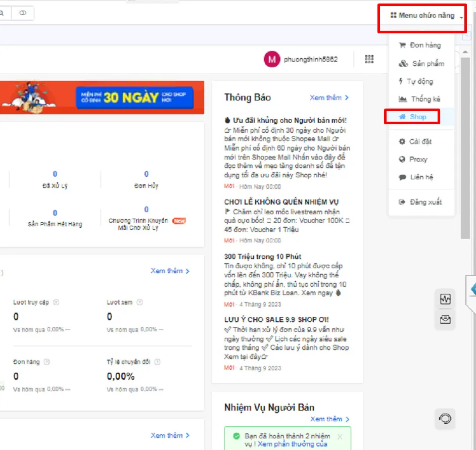Click the Đăng xuất menu item

(x=420, y=202)
